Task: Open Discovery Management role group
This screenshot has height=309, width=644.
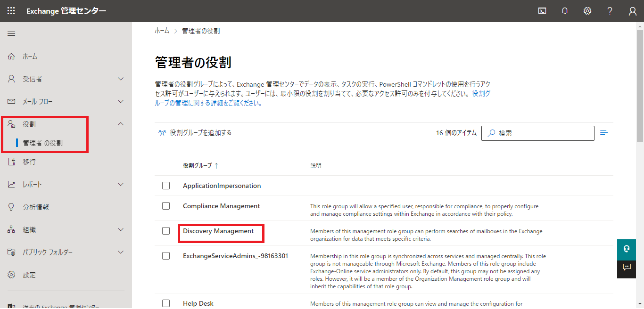Action: (218, 231)
